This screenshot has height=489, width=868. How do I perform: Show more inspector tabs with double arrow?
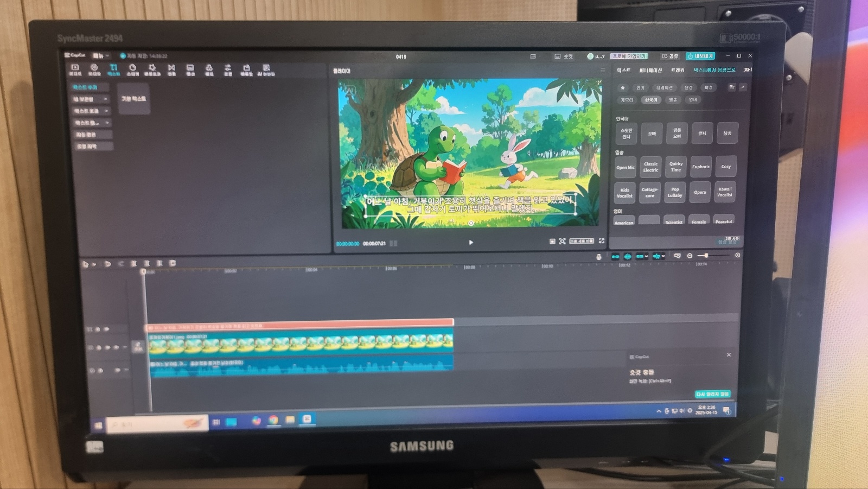coord(748,69)
